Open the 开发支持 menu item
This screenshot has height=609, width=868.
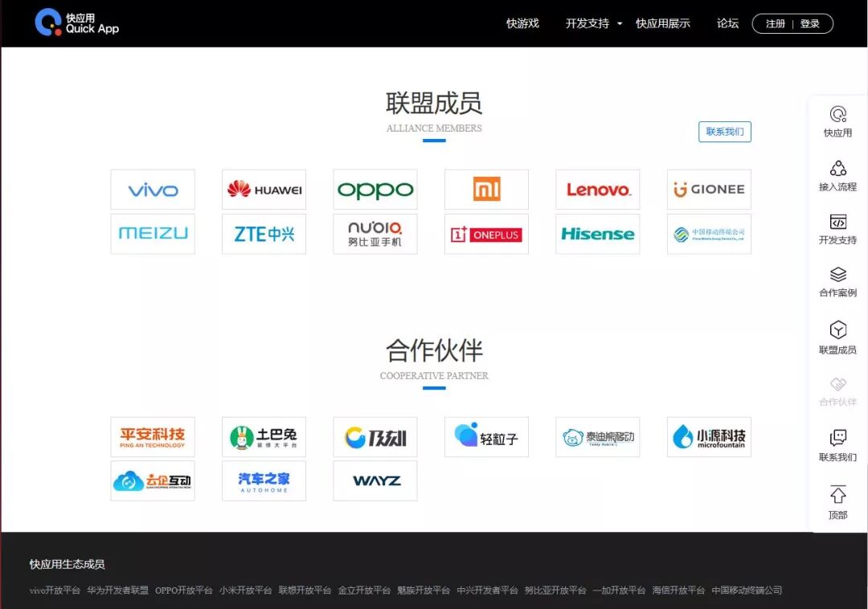click(x=588, y=23)
